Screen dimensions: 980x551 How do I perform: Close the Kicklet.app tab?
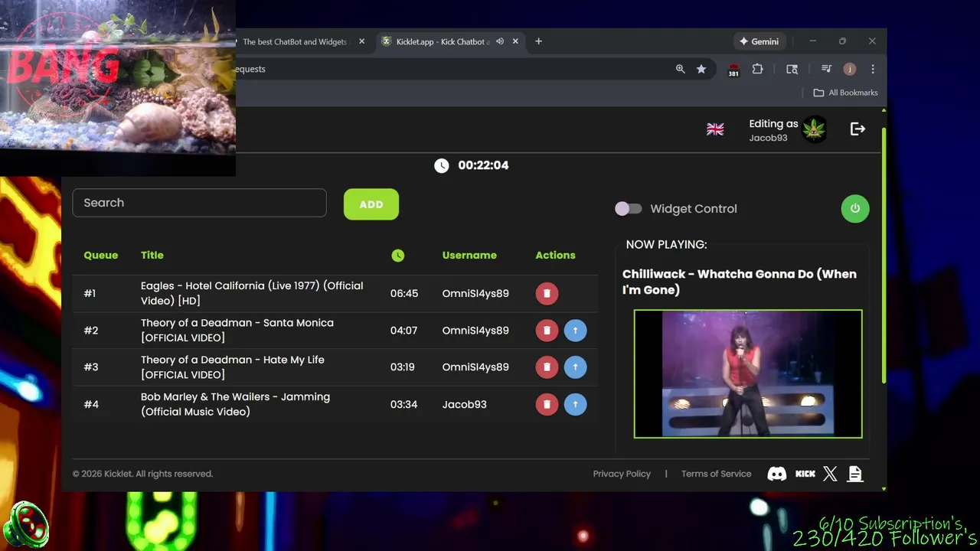(x=515, y=41)
